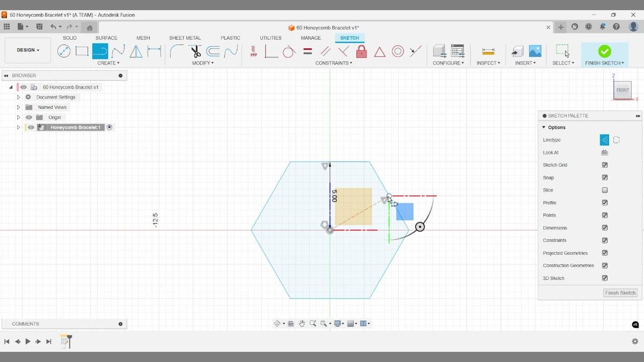Enable the Slice checkbox in the Sketch Palette

pyautogui.click(x=604, y=190)
